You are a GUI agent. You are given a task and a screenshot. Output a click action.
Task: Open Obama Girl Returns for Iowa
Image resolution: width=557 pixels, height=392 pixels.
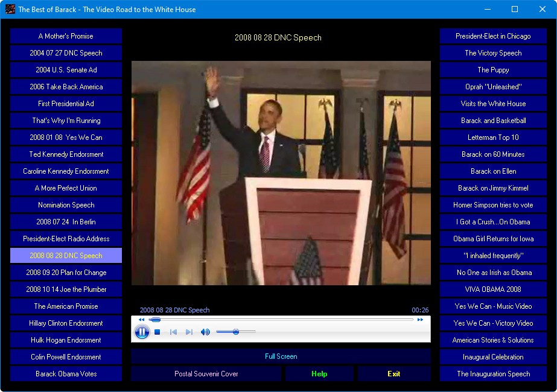(x=493, y=238)
